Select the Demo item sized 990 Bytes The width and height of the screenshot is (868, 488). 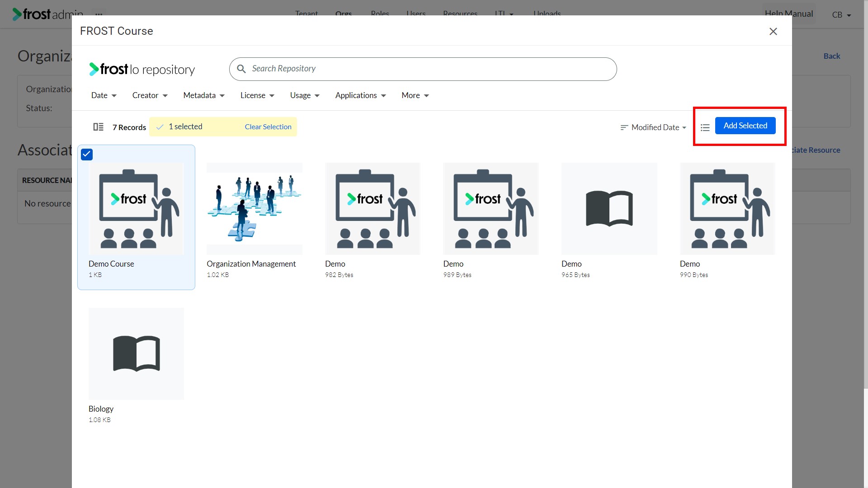pyautogui.click(x=727, y=209)
